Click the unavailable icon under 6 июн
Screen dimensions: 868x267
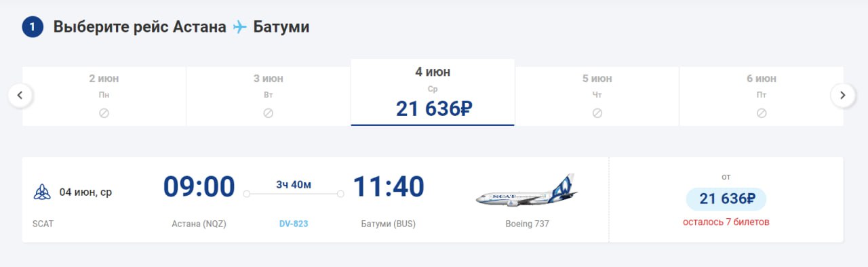761,113
